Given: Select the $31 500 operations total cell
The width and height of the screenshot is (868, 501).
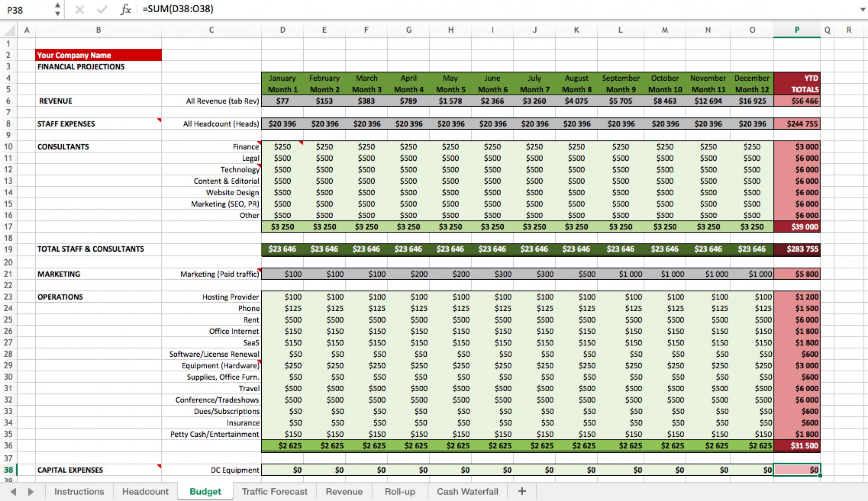Looking at the screenshot, I should pos(797,446).
